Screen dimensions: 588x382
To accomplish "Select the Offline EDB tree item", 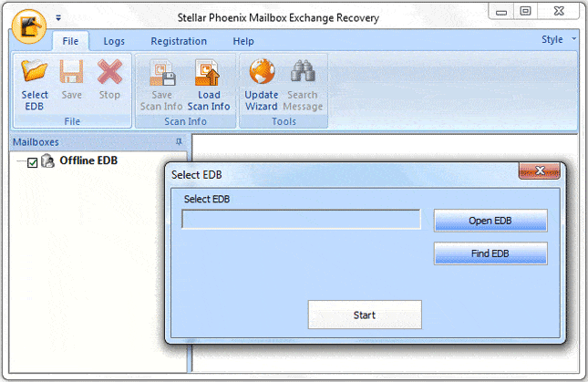I will (88, 160).
